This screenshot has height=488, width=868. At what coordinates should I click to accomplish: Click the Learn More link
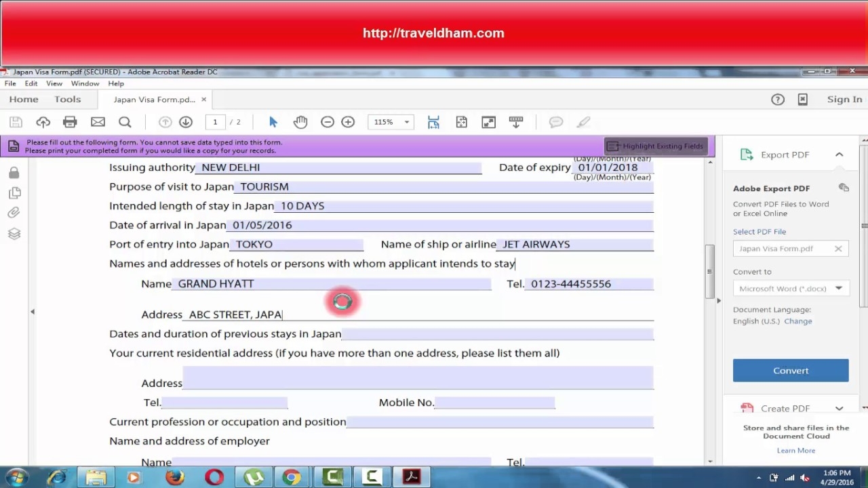click(796, 450)
